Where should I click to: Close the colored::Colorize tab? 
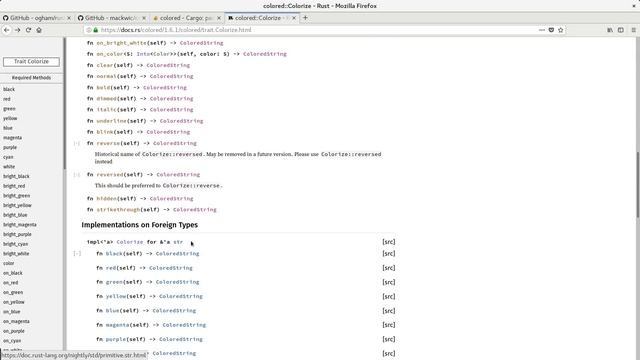click(x=294, y=18)
